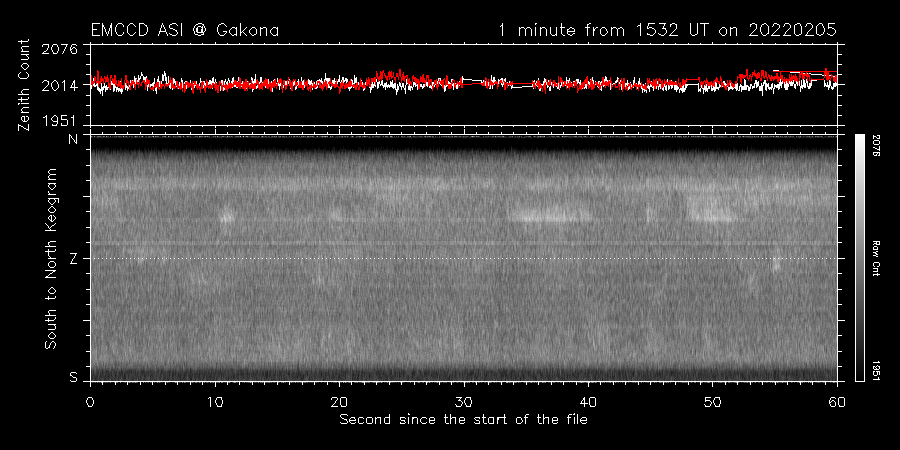Click the bright spot near second 55 below zenith line

(775, 265)
